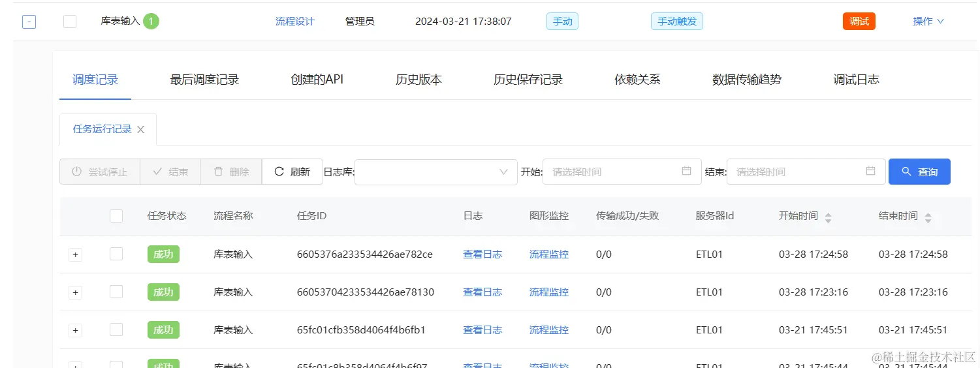Click the orange 调试 button
This screenshot has width=980, height=368.
pyautogui.click(x=859, y=22)
